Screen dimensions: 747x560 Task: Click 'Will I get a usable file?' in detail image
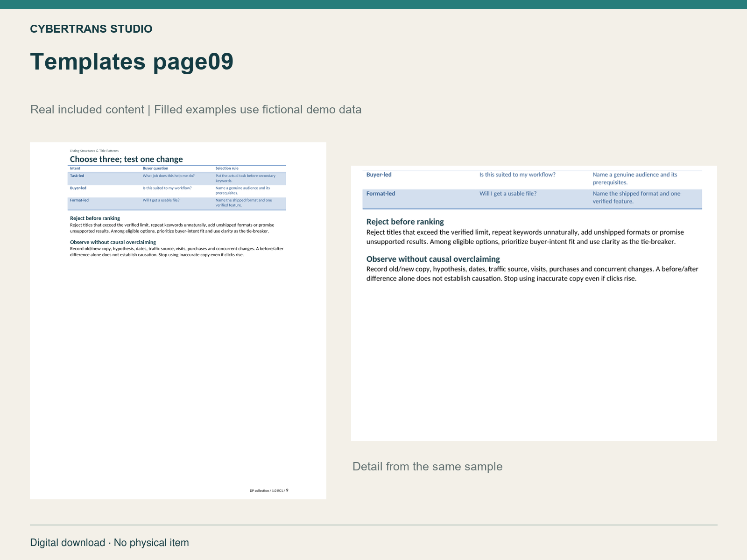click(508, 194)
